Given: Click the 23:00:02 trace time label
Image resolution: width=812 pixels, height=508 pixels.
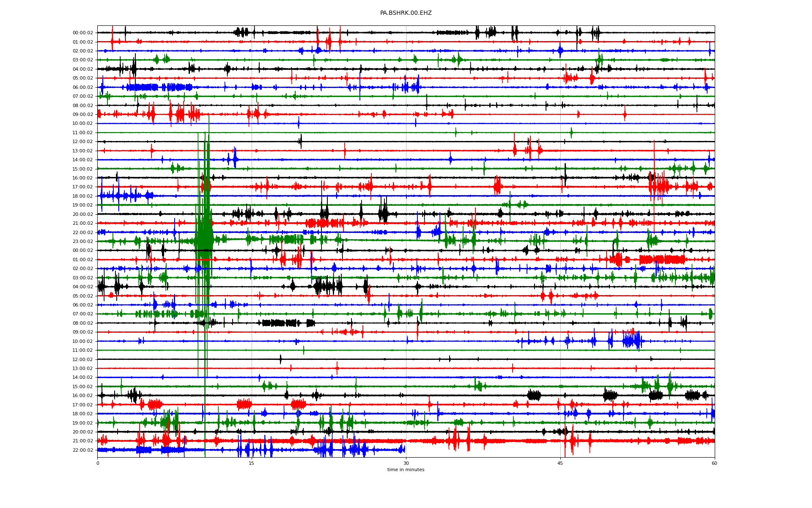Looking at the screenshot, I should tap(82, 241).
